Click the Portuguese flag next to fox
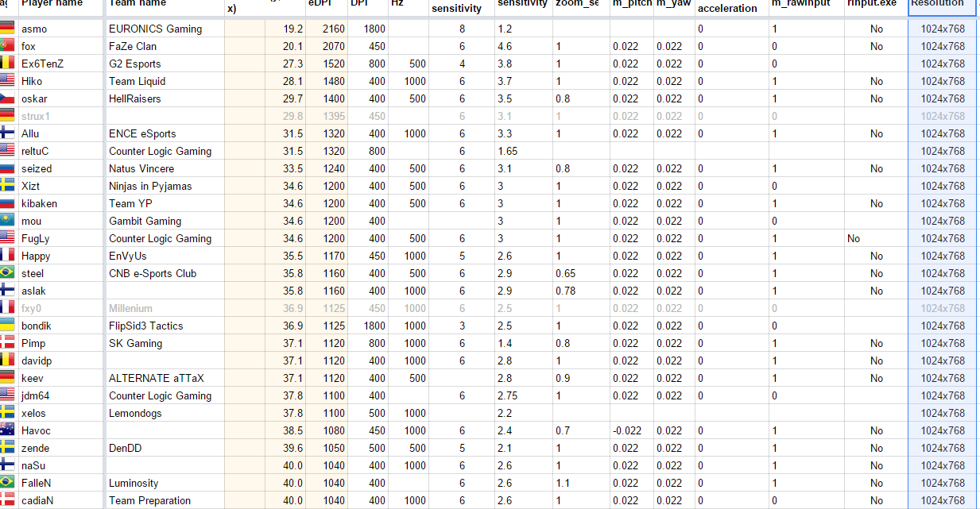Viewport: 980px width, 509px height. 7,46
